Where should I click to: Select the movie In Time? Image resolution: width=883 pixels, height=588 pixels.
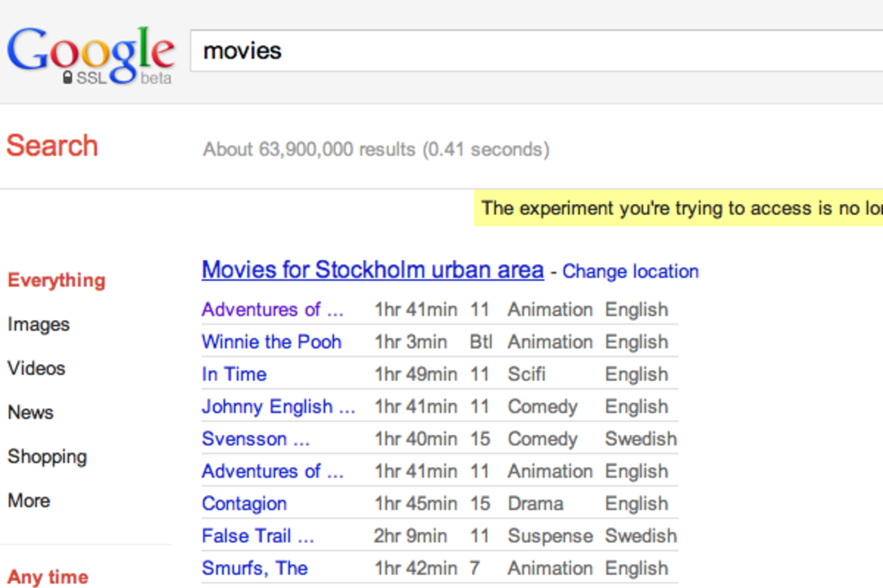[234, 374]
